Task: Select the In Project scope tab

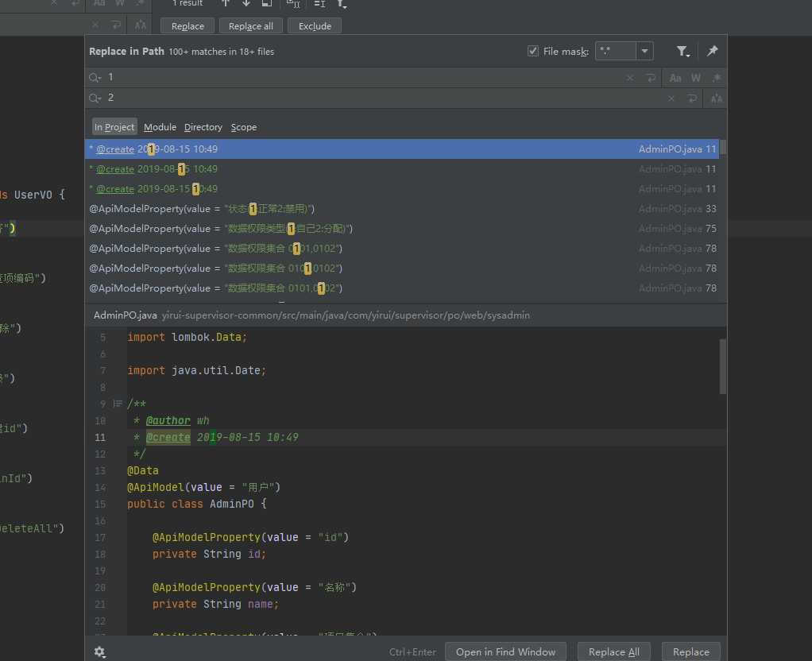Action: click(x=114, y=127)
